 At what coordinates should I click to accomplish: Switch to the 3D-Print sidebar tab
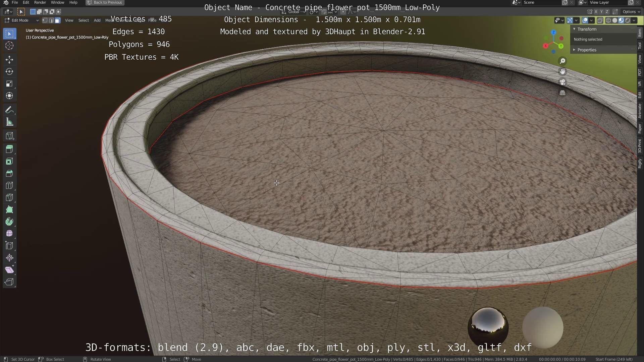click(640, 146)
